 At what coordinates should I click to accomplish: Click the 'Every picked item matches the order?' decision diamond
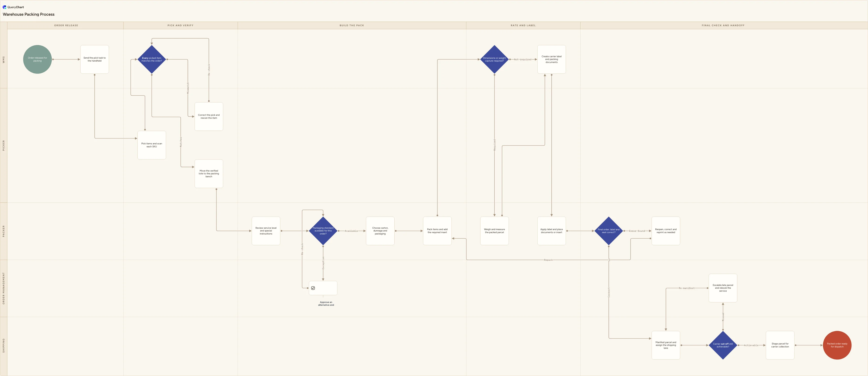coord(152,59)
